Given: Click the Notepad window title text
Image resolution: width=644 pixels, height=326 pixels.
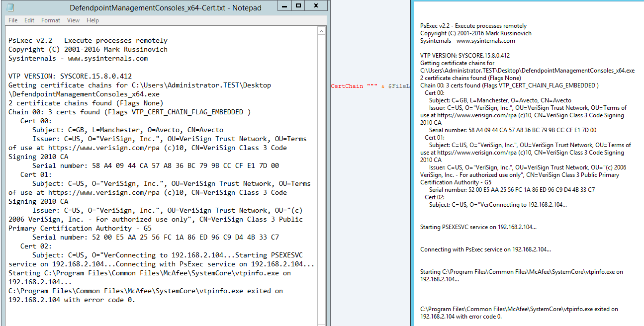Looking at the screenshot, I should click(x=166, y=8).
